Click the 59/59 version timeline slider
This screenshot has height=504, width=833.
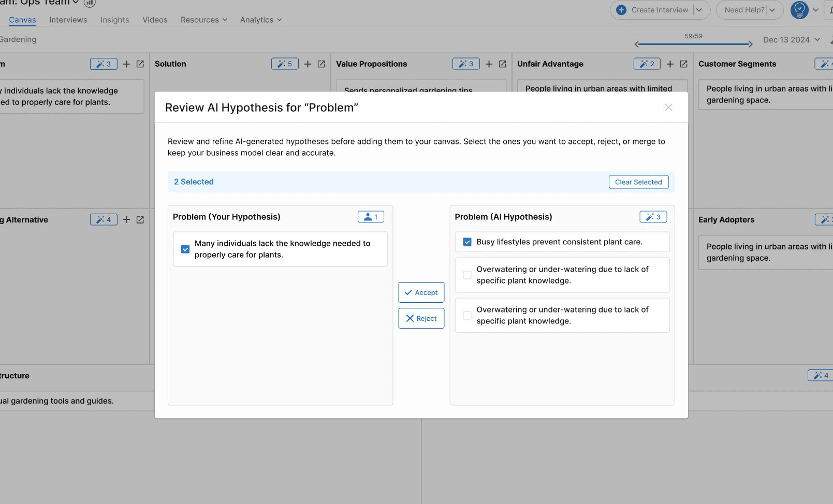click(694, 43)
